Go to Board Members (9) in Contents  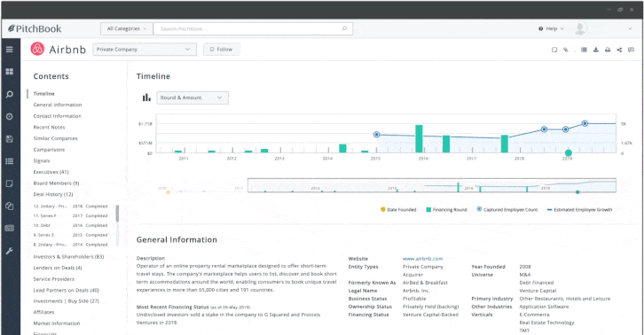pyautogui.click(x=56, y=183)
